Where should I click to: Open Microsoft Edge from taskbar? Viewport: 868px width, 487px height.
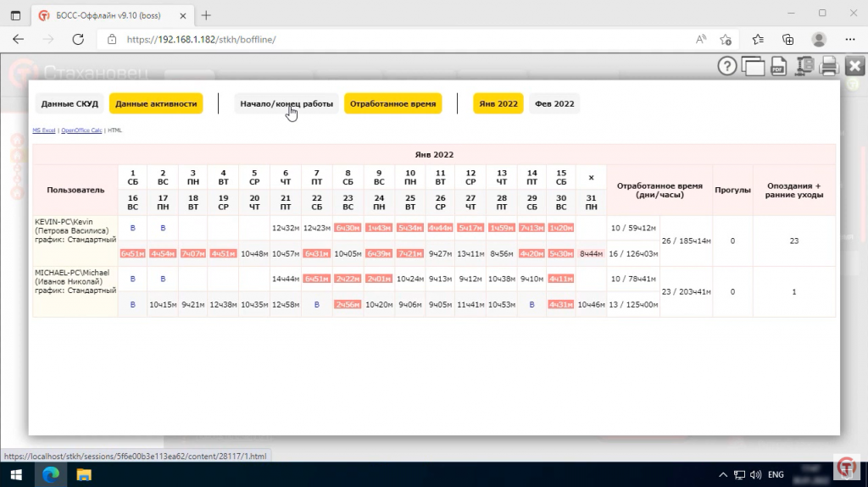coord(51,475)
